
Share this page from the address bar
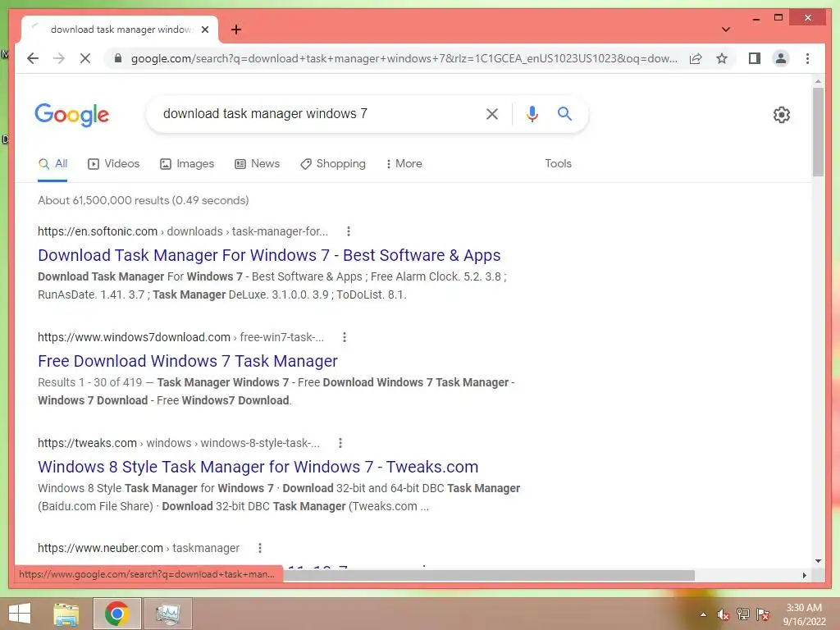(x=696, y=58)
